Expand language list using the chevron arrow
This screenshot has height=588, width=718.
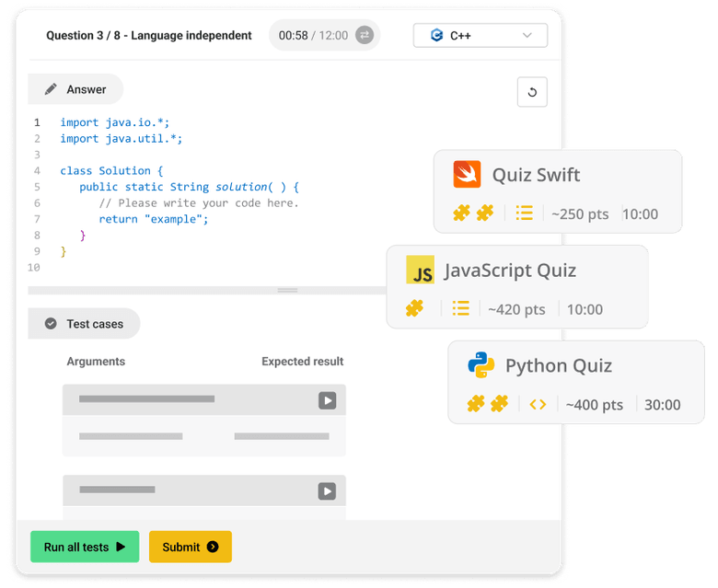pos(527,36)
